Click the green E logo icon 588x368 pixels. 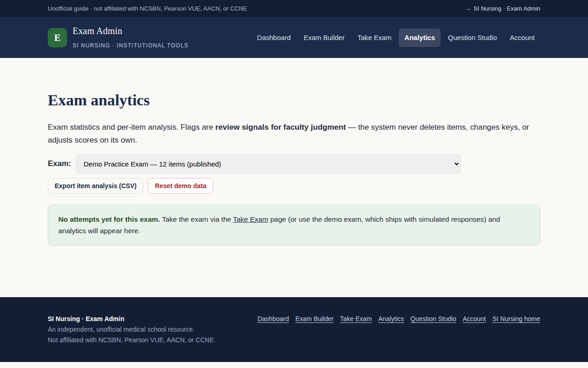57,38
